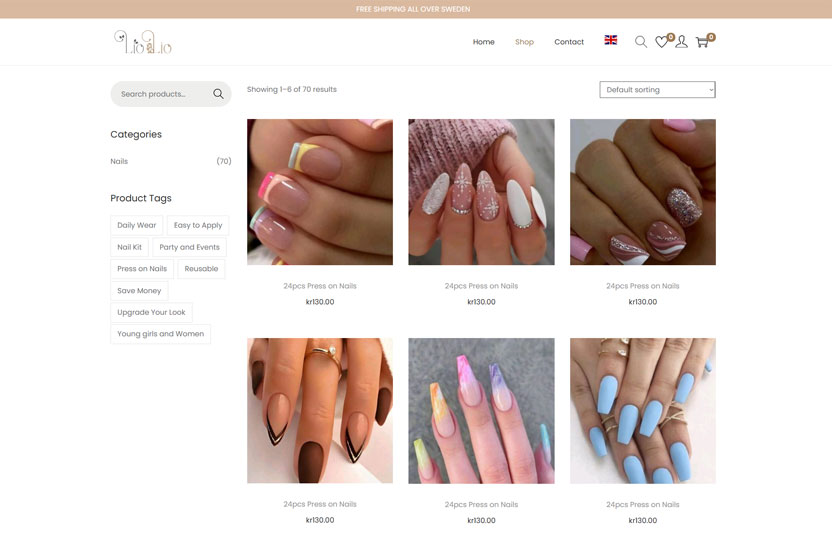Open the shopping cart icon
832x541 pixels.
[702, 42]
